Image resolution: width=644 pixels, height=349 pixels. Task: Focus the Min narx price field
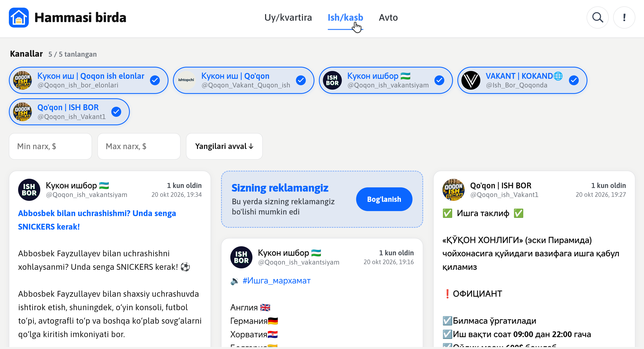click(51, 146)
